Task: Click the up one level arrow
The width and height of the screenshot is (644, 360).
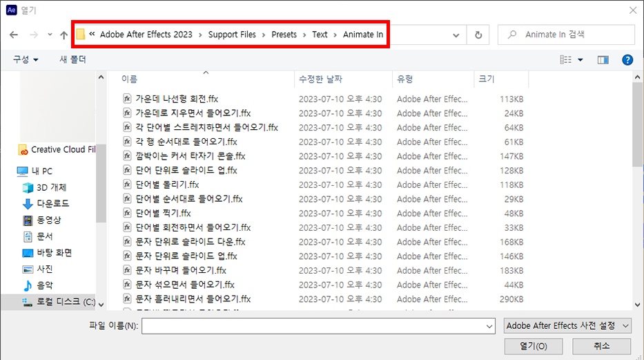Action: 64,35
